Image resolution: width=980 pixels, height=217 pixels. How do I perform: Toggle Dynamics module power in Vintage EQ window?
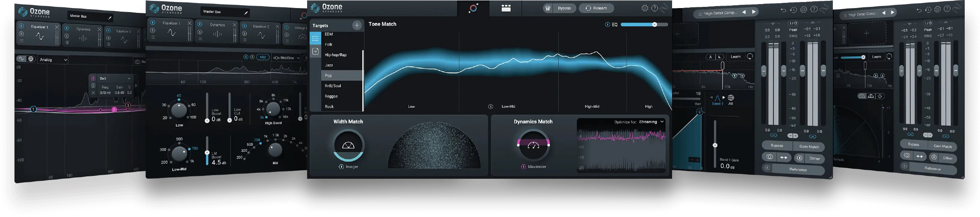(199, 24)
